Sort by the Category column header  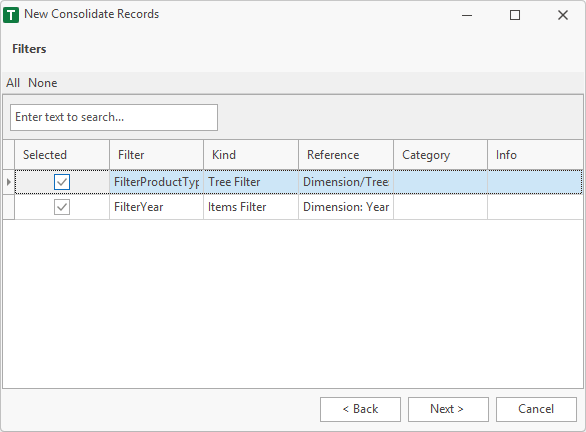pyautogui.click(x=441, y=155)
